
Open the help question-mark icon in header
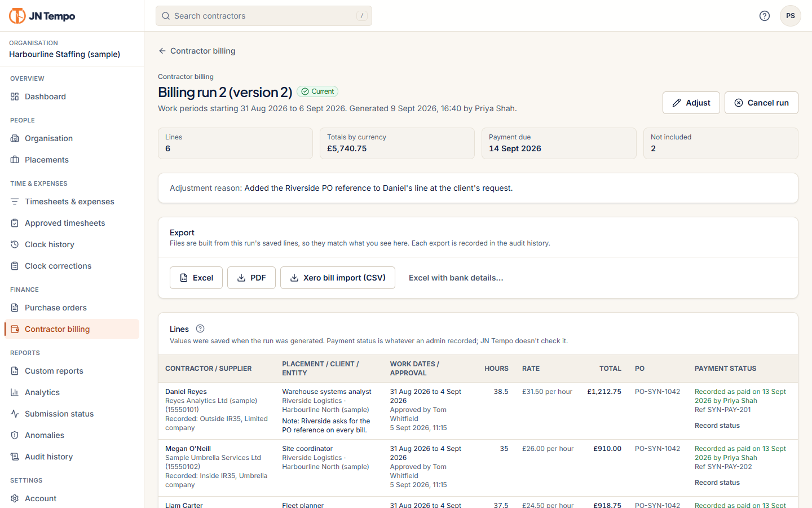click(x=765, y=16)
